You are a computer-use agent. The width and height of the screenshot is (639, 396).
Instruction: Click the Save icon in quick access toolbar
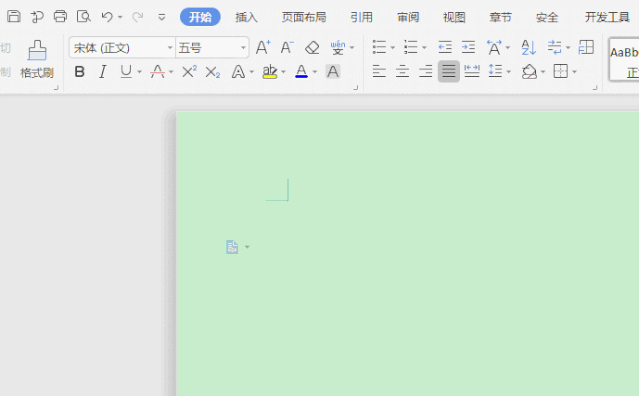[14, 16]
